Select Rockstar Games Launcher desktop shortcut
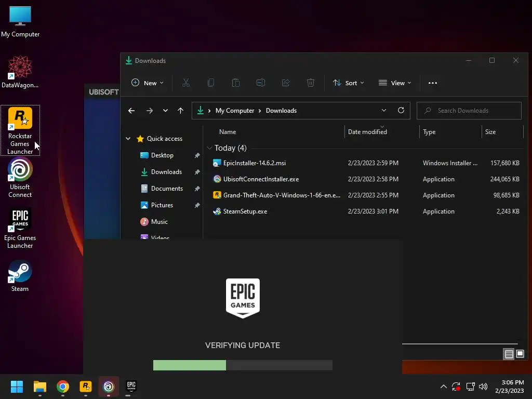532x399 pixels. [x=20, y=130]
